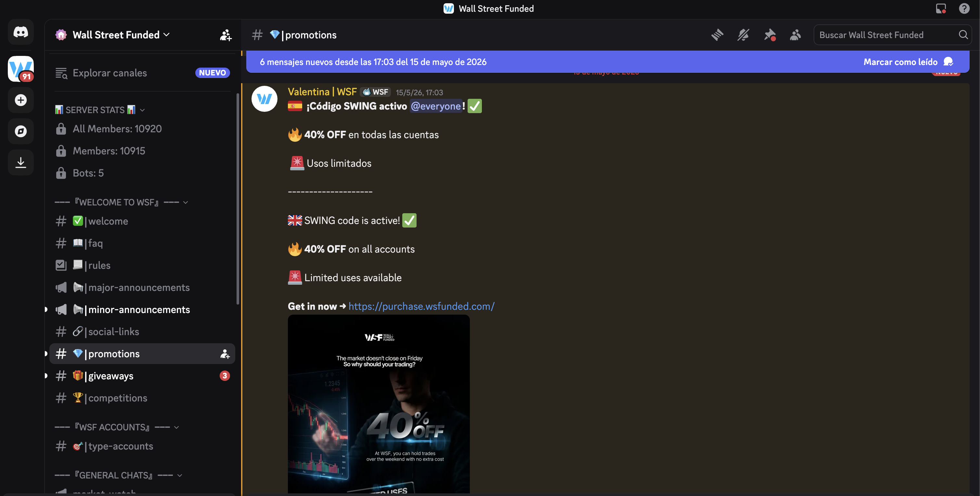Click Marcar como leído button
The image size is (980, 496).
click(909, 62)
